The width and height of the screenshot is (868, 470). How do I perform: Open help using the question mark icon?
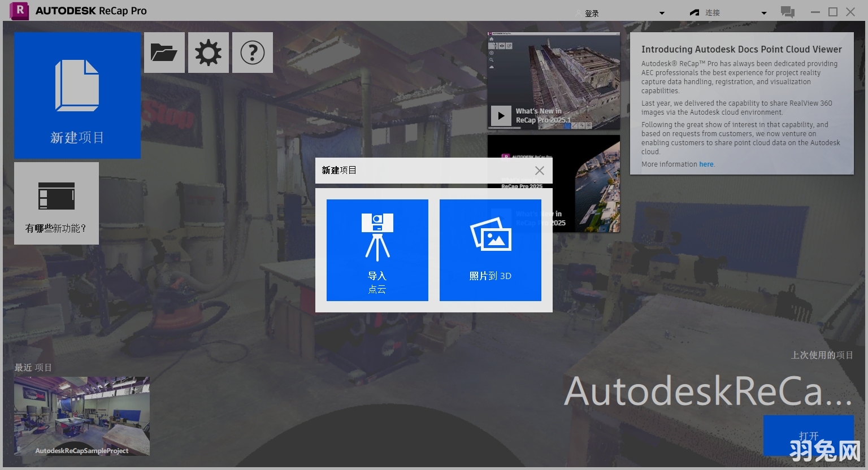pos(252,52)
